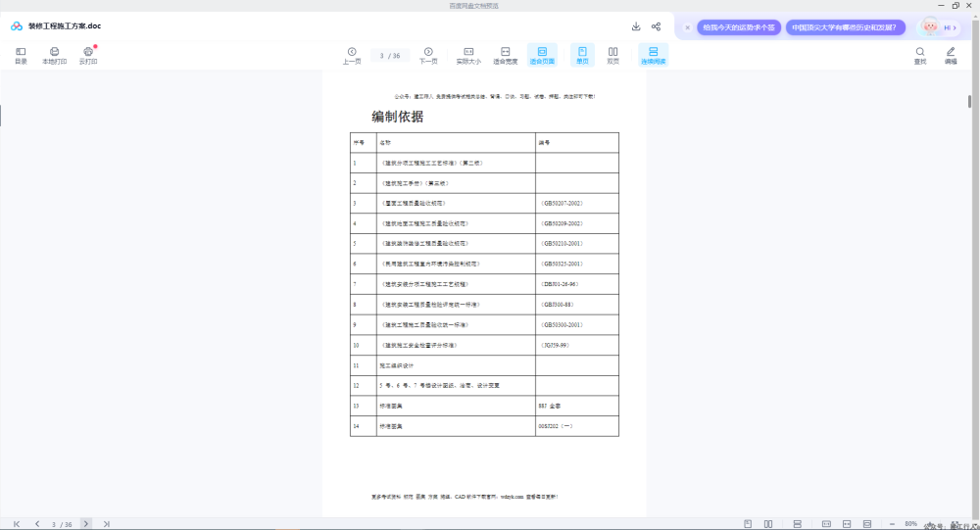Click the 云打印 cloud print icon
This screenshot has height=530, width=980.
point(88,56)
